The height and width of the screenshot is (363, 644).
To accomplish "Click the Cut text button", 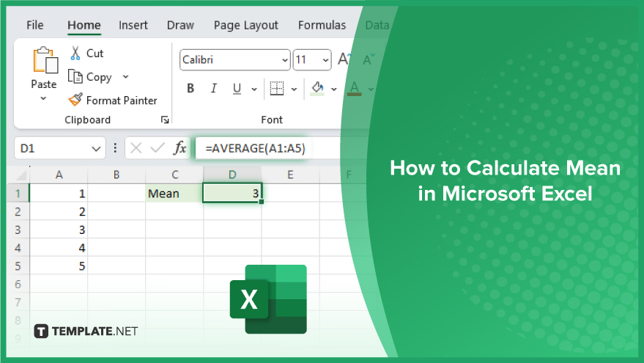I will pos(95,54).
